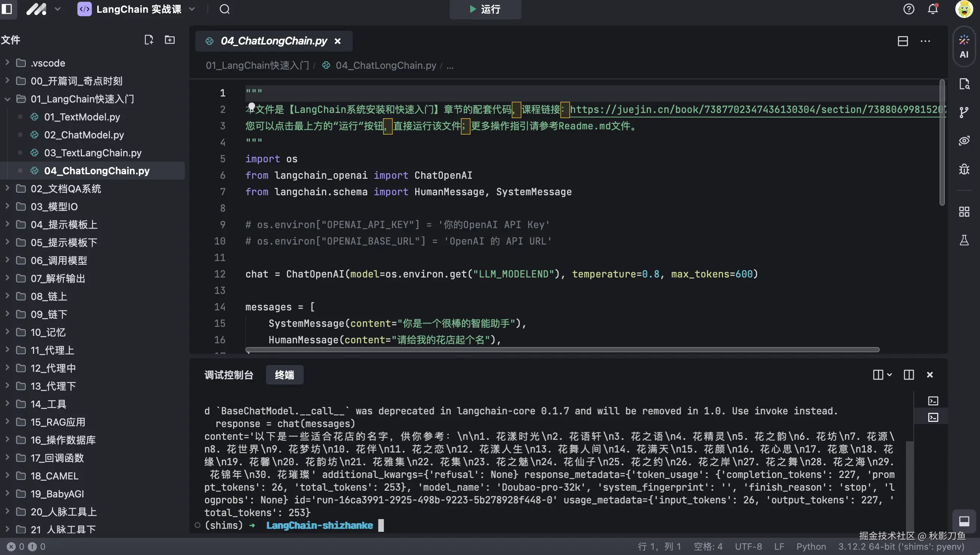Click the notification bell icon
The image size is (980, 555).
click(x=933, y=9)
